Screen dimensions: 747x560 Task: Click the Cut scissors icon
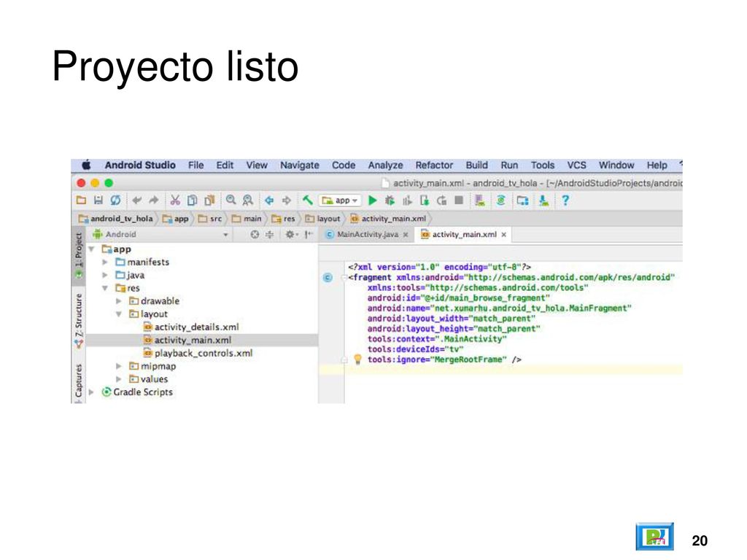pos(175,201)
